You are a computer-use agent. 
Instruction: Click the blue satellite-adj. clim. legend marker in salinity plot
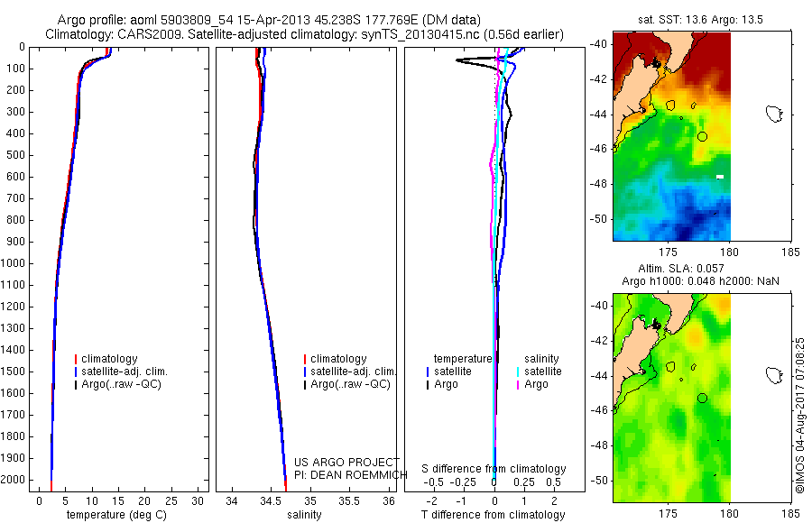305,372
